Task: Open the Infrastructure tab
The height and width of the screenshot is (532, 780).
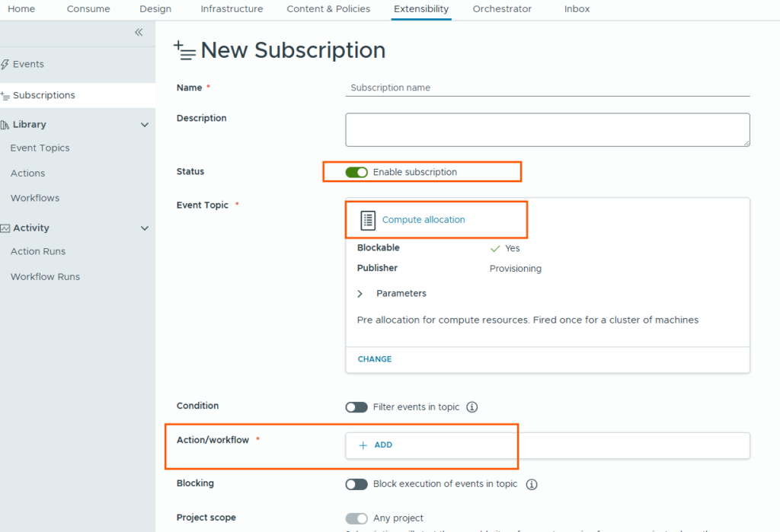Action: pyautogui.click(x=232, y=9)
